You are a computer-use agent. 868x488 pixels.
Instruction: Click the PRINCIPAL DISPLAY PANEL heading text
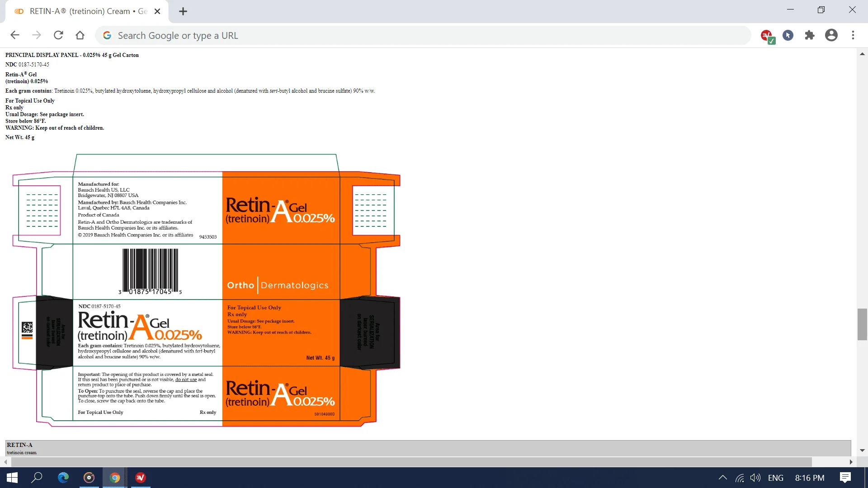coord(72,55)
